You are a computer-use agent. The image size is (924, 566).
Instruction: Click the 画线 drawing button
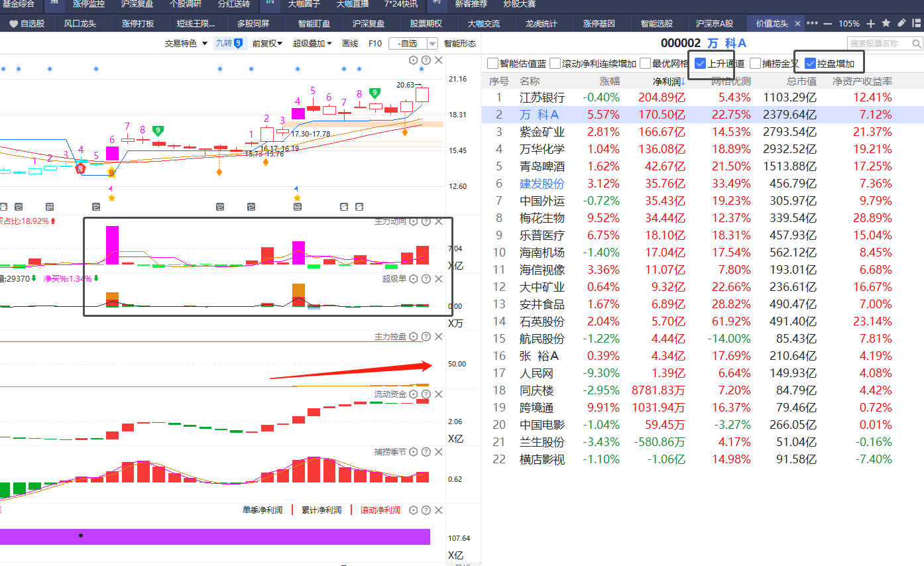350,43
